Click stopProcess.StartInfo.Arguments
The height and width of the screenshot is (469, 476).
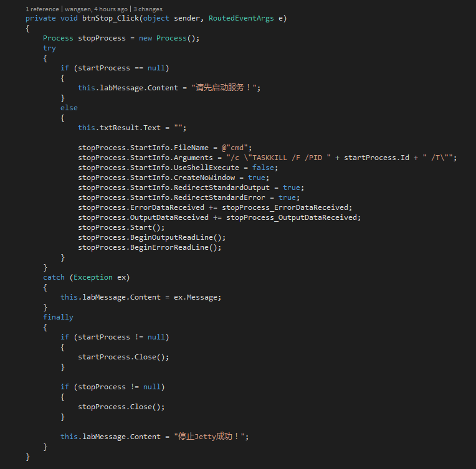pyautogui.click(x=145, y=158)
